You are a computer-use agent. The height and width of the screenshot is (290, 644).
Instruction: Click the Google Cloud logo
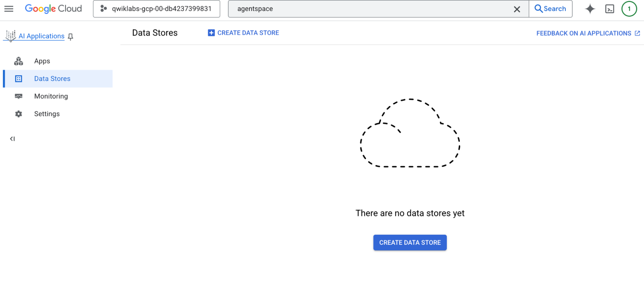53,9
